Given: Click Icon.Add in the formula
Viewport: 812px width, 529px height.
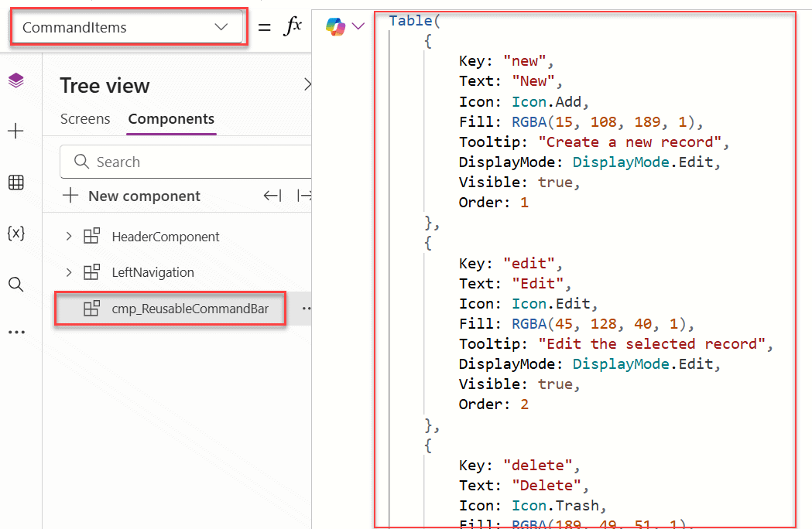Looking at the screenshot, I should coord(546,101).
